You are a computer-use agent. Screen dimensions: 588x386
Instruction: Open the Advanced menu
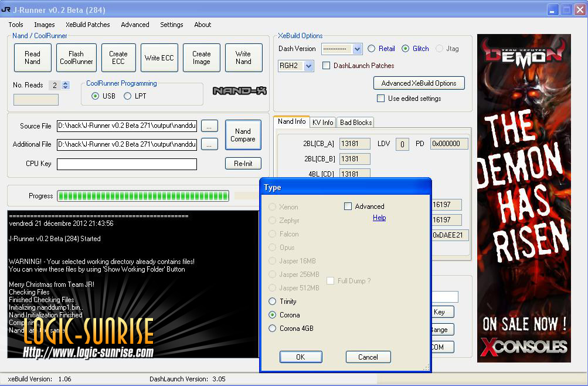(135, 25)
